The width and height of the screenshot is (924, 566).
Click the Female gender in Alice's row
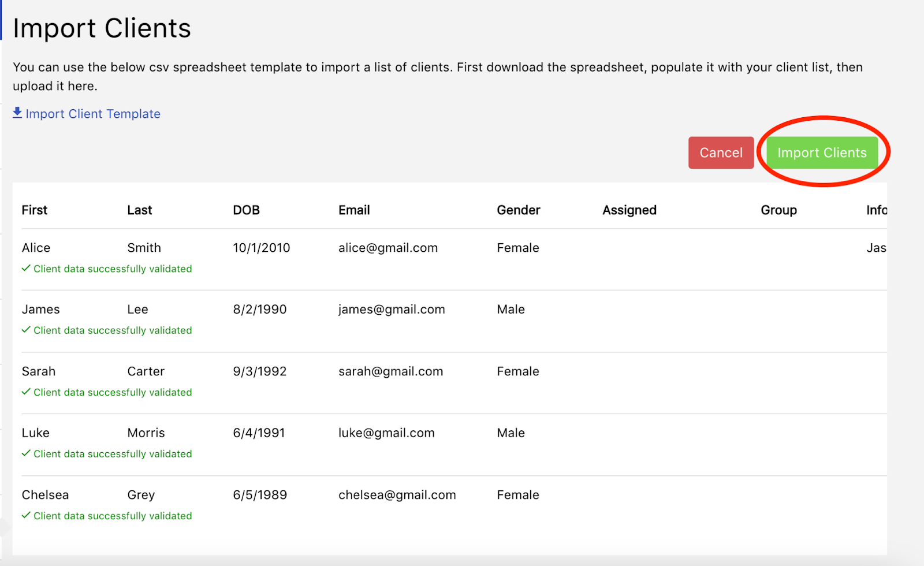click(518, 248)
